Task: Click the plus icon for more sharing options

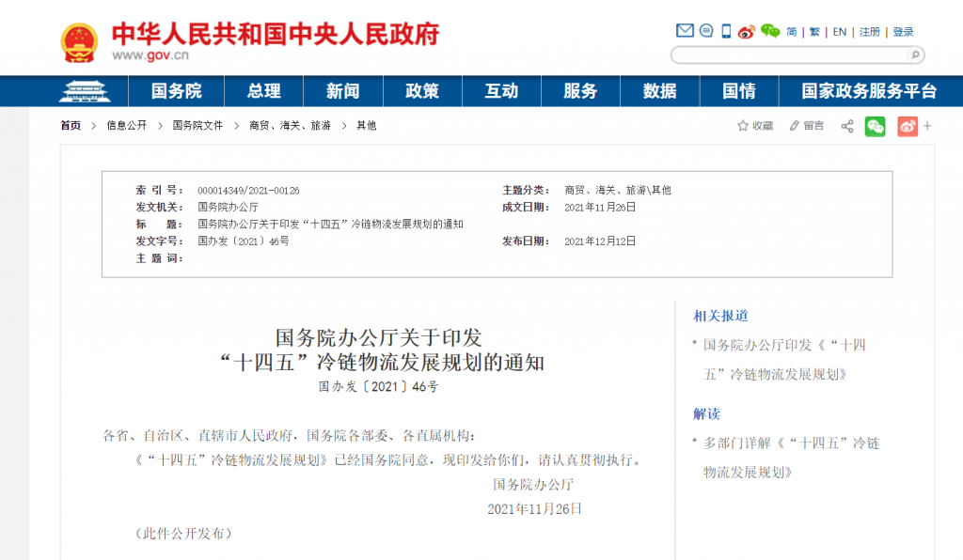Action: point(927,125)
